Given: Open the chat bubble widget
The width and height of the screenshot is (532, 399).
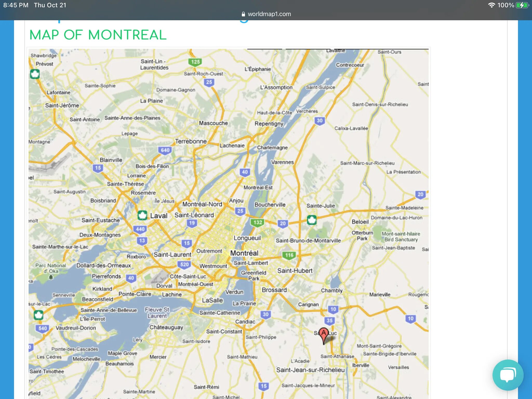Looking at the screenshot, I should pyautogui.click(x=508, y=375).
